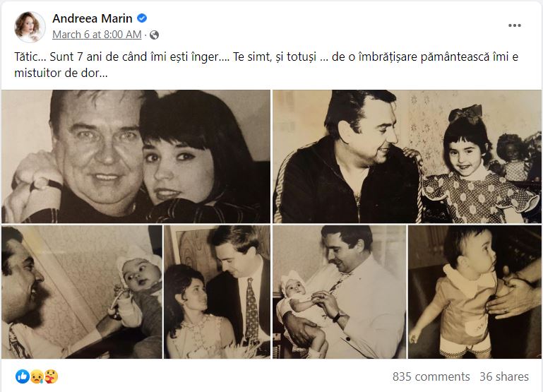
Task: Open photo of toddler in shorts standing
Action: click(475, 292)
